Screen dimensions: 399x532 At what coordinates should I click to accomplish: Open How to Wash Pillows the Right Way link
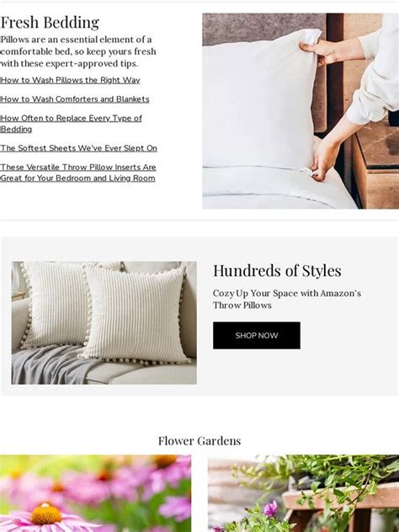(70, 81)
